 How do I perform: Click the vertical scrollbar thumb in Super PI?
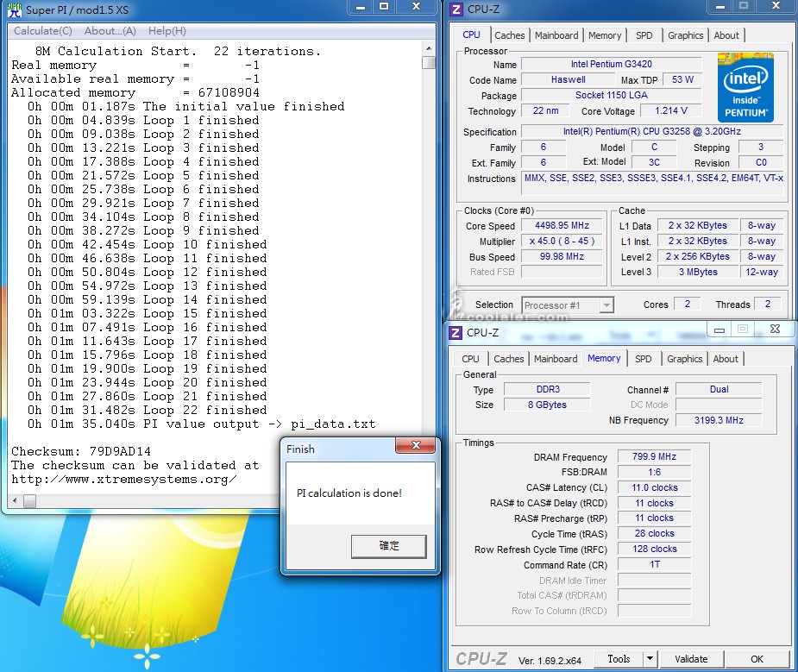[429, 62]
